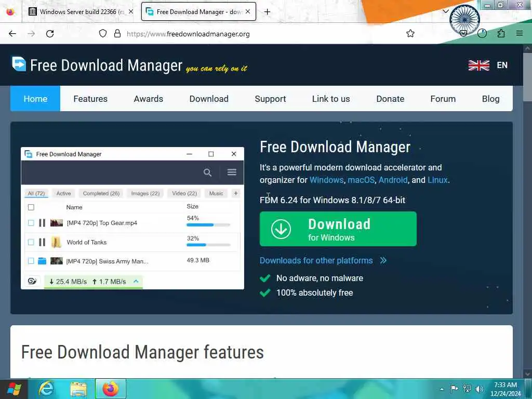532x399 pixels.
Task: Open the Home navigation item
Action: 35,99
